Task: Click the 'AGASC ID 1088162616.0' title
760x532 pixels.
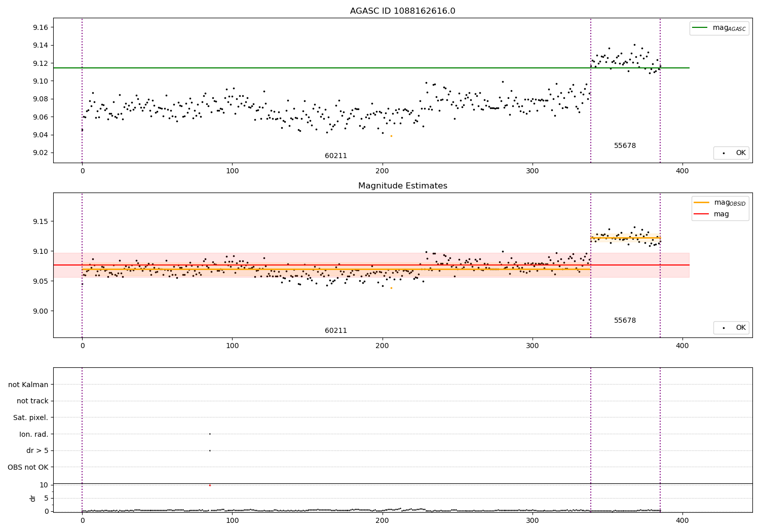Action: pos(403,11)
